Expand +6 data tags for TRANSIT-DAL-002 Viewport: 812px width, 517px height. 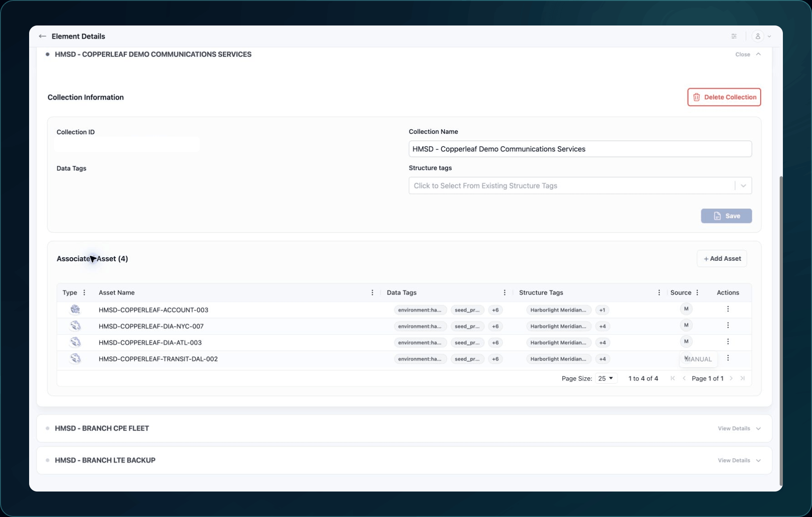click(x=495, y=359)
